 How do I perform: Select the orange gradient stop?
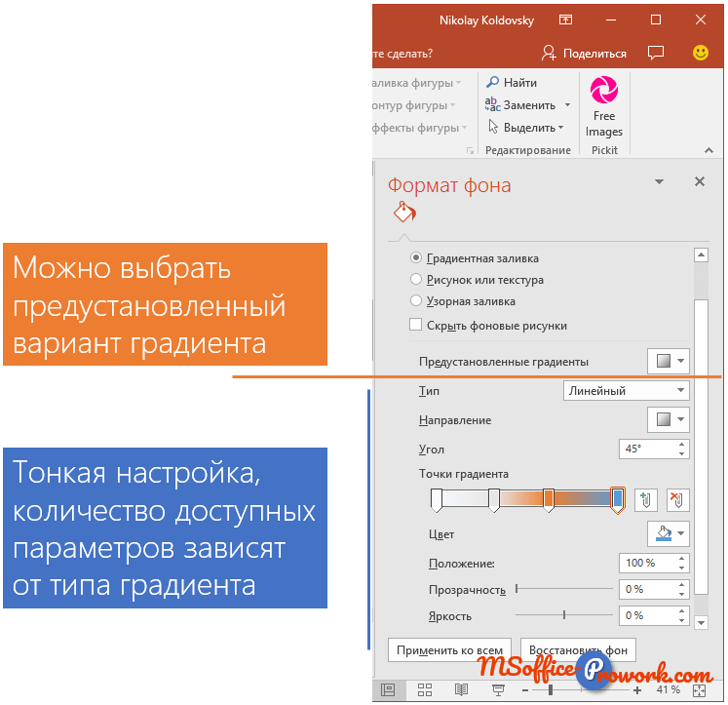coord(549,499)
